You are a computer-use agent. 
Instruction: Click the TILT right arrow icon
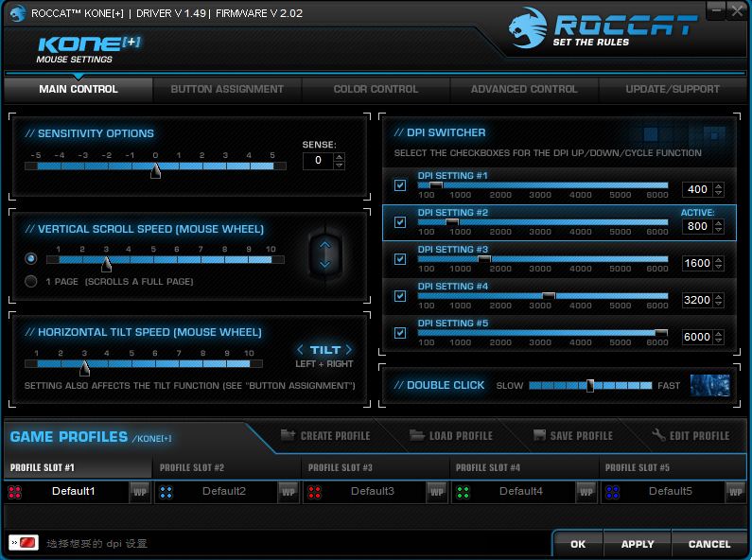click(349, 349)
